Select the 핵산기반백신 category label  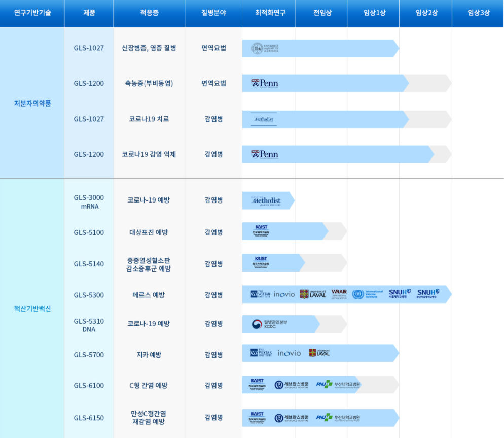[x=32, y=308]
